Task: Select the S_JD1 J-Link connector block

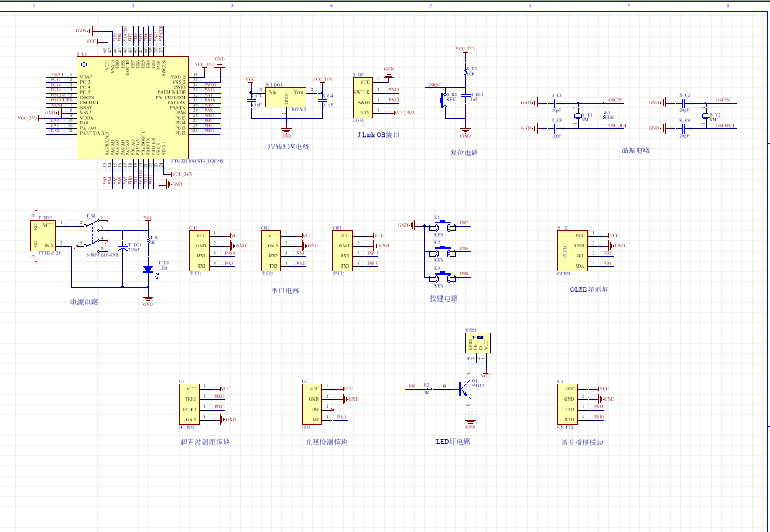Action: click(x=362, y=96)
